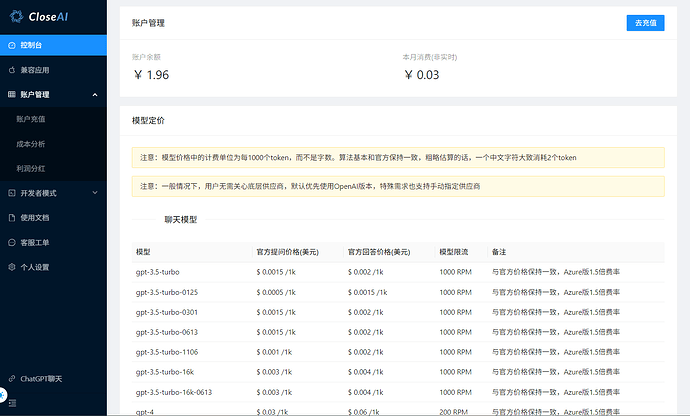Collapse the 账户管理 submenu

coord(94,95)
